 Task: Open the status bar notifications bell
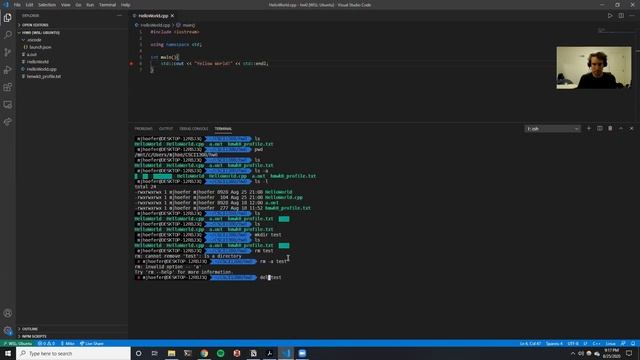(633, 344)
